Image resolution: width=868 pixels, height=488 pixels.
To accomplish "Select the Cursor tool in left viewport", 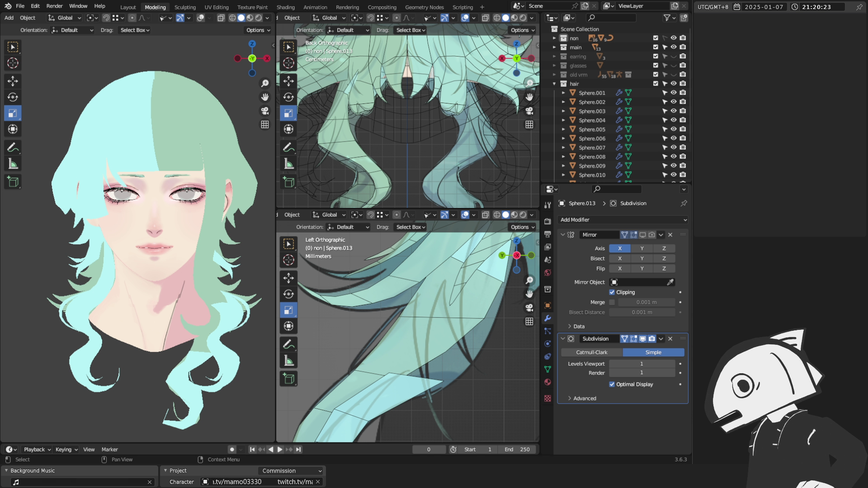I will tap(13, 63).
